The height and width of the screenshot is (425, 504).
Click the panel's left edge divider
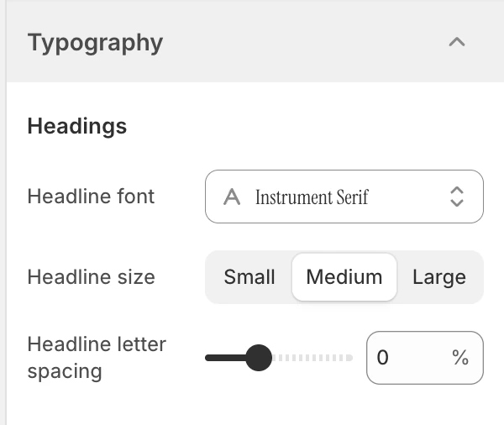click(6, 212)
